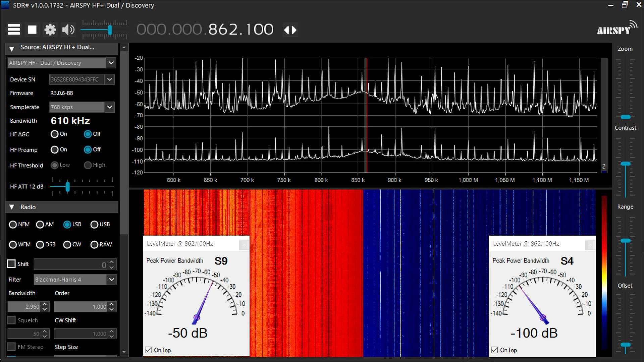This screenshot has width=644, height=362.
Task: Open the hamburger main menu
Action: click(x=14, y=29)
